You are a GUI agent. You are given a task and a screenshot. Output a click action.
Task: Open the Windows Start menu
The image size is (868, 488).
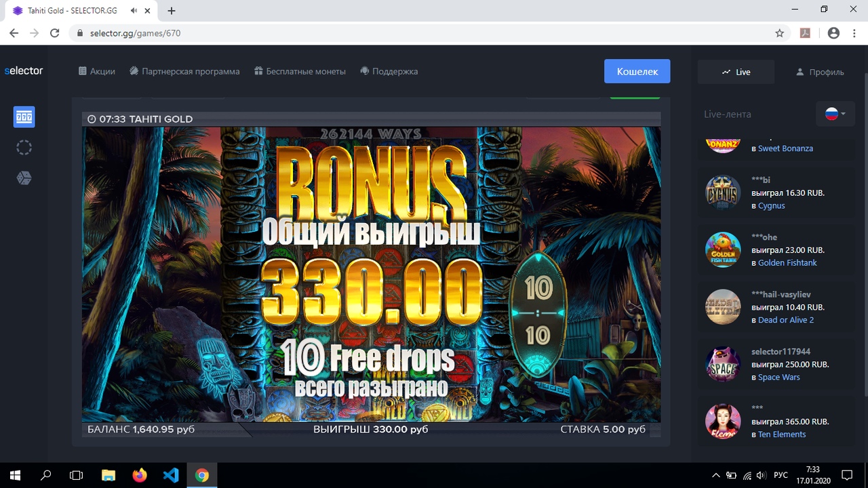click(x=16, y=475)
